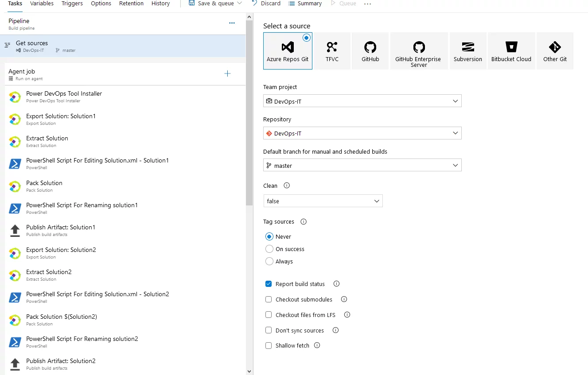Switch to the Tasks tab
This screenshot has height=375, width=588.
[15, 4]
